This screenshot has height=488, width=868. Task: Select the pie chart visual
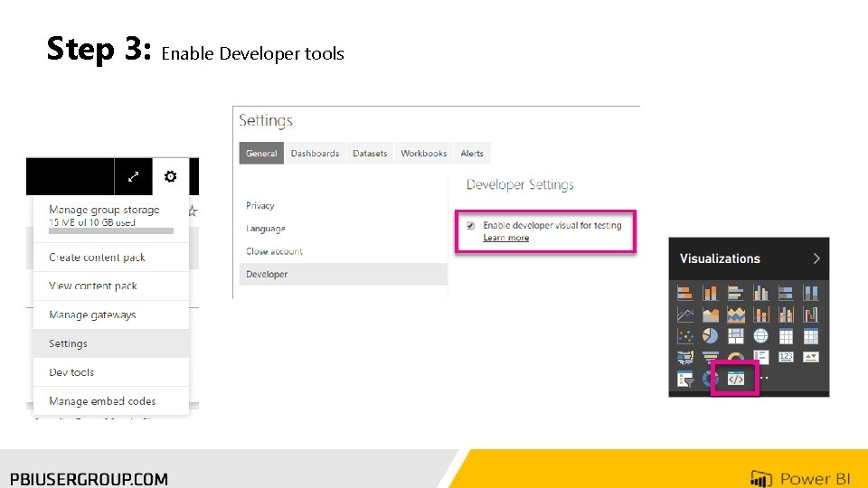(711, 336)
